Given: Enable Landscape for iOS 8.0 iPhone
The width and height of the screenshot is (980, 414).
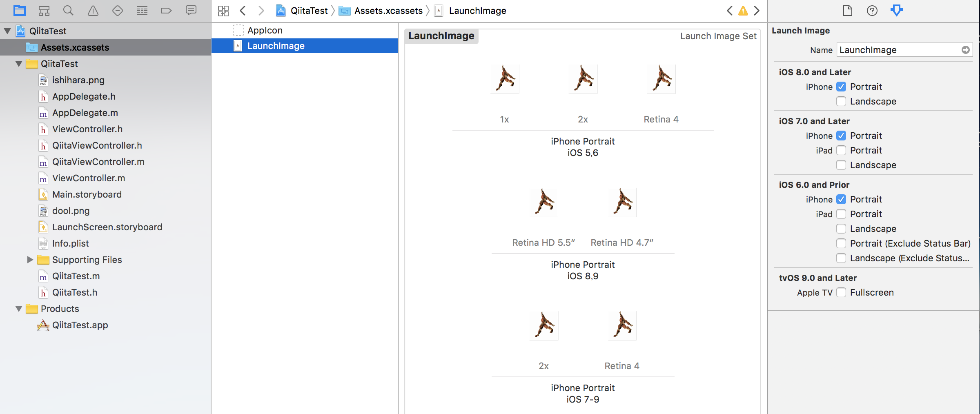Looking at the screenshot, I should (x=841, y=101).
